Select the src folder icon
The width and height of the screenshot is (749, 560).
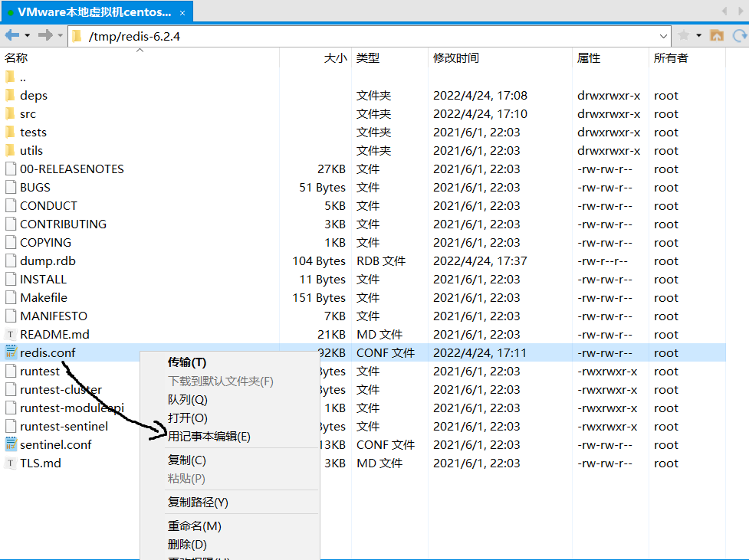[10, 113]
